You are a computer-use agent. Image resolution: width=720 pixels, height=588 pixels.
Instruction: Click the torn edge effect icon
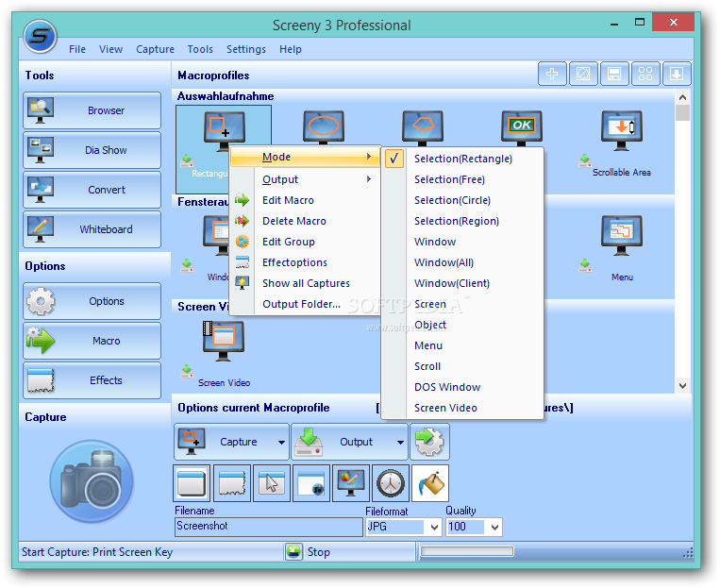pyautogui.click(x=232, y=483)
